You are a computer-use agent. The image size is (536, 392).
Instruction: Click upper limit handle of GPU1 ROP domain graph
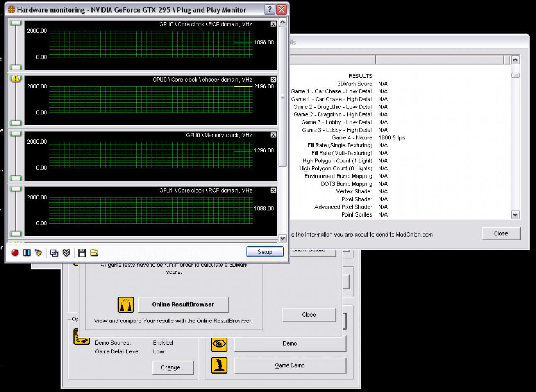point(16,189)
